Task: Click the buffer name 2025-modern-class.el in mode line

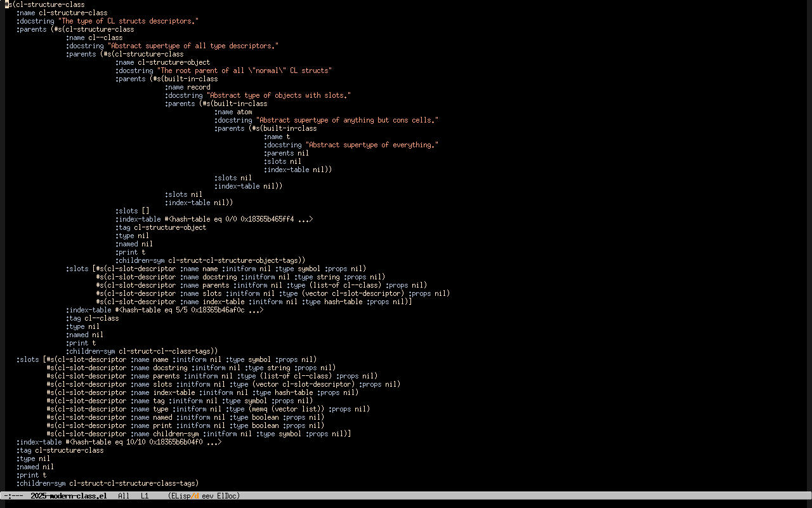Action: point(69,496)
